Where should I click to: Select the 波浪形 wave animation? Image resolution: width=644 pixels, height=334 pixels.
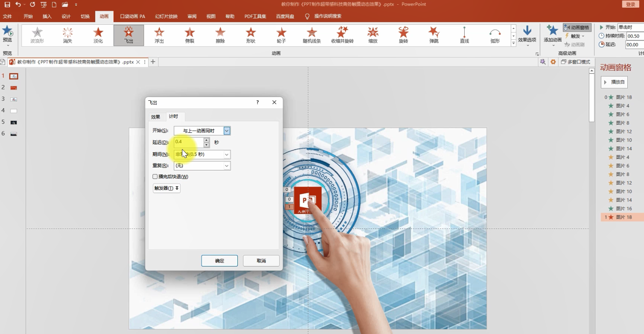click(x=37, y=35)
